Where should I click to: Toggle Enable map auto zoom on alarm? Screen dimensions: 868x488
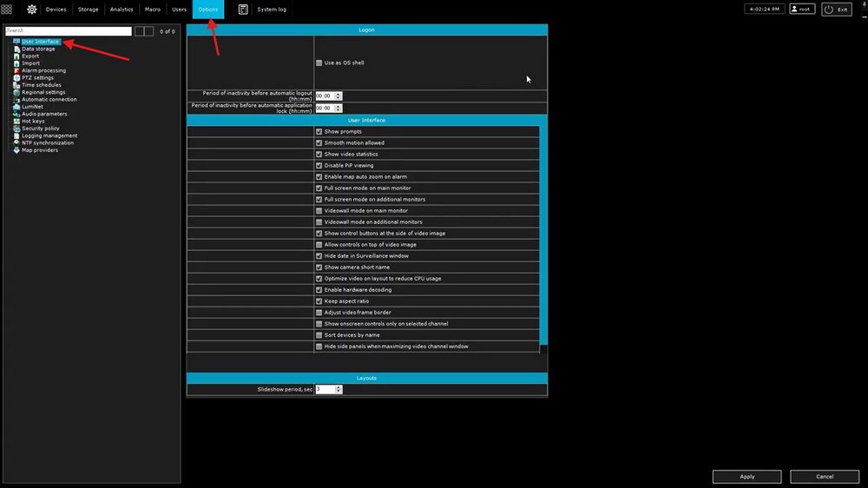319,176
